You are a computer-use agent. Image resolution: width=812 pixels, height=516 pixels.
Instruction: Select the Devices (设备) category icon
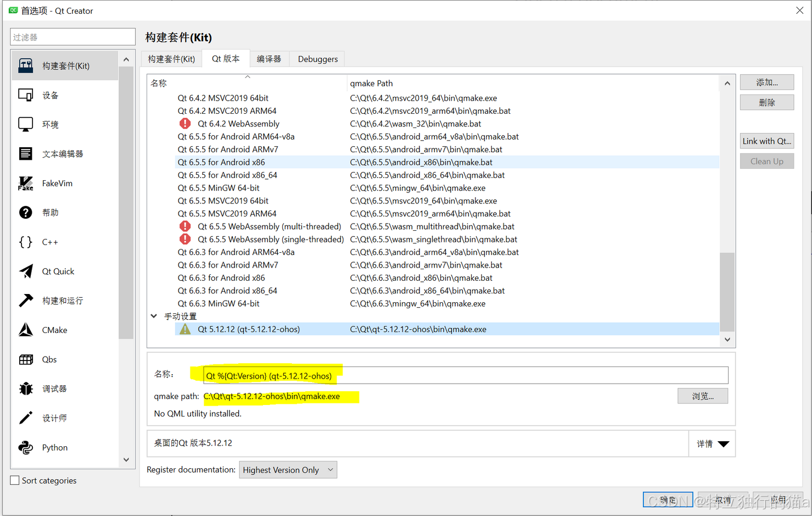26,95
